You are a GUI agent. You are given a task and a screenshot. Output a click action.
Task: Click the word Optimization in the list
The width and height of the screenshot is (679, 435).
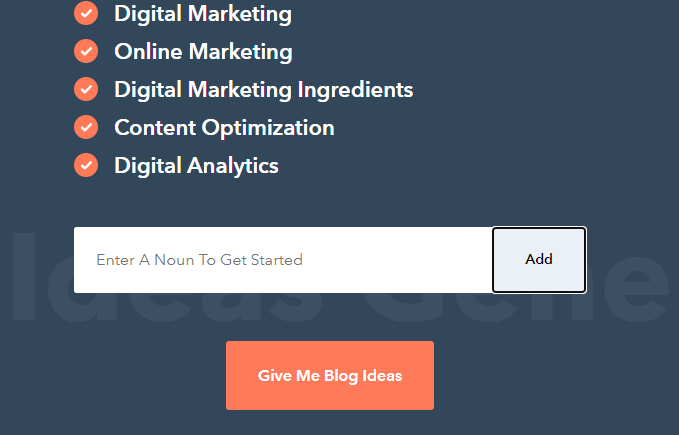click(268, 128)
